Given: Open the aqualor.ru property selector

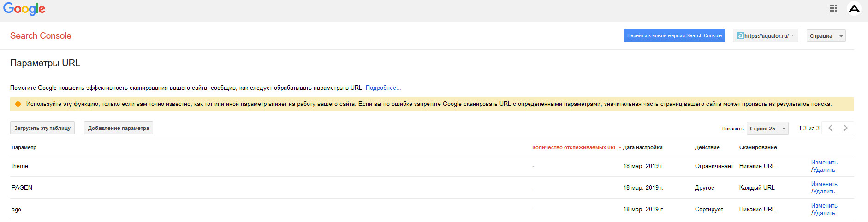Looking at the screenshot, I should point(765,36).
